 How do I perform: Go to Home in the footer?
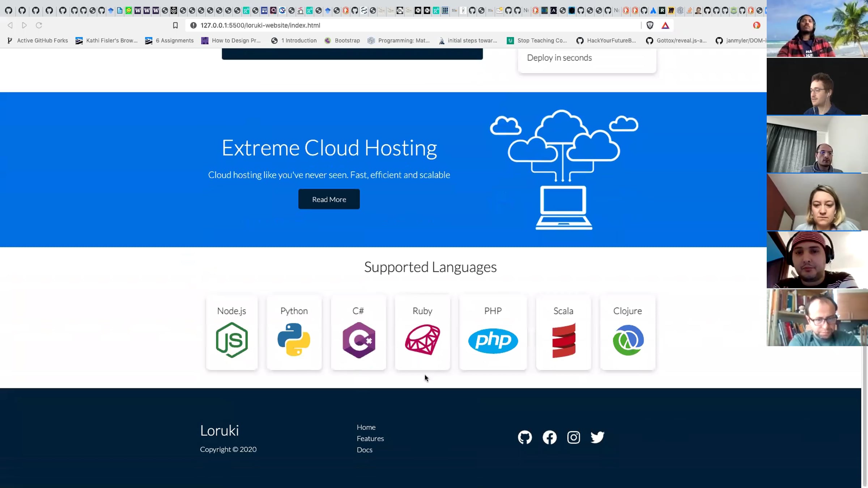[x=366, y=427]
